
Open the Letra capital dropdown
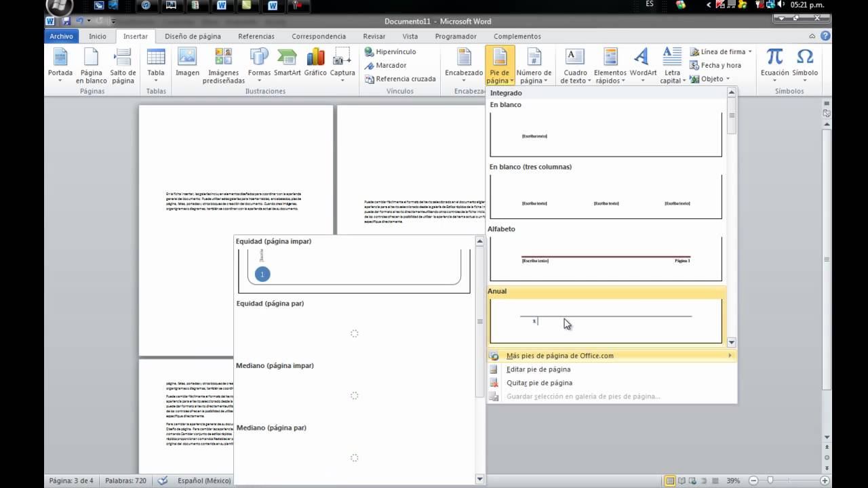click(672, 66)
